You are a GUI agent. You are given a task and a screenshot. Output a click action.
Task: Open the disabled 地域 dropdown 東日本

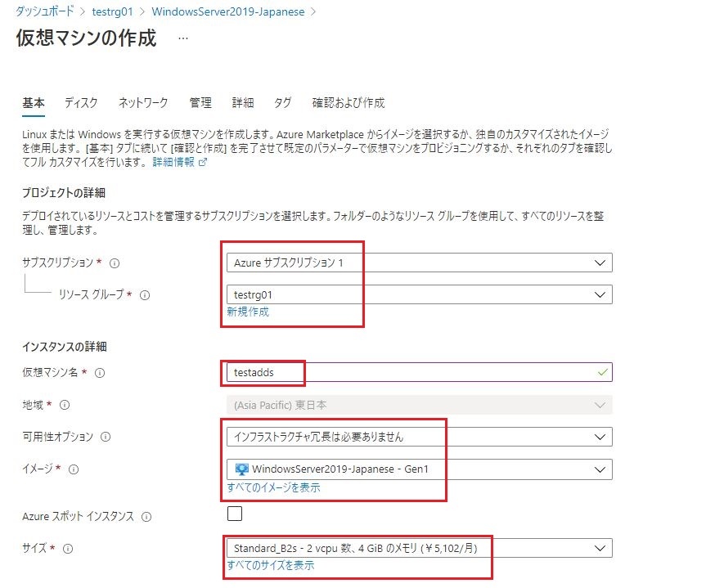pyautogui.click(x=420, y=405)
